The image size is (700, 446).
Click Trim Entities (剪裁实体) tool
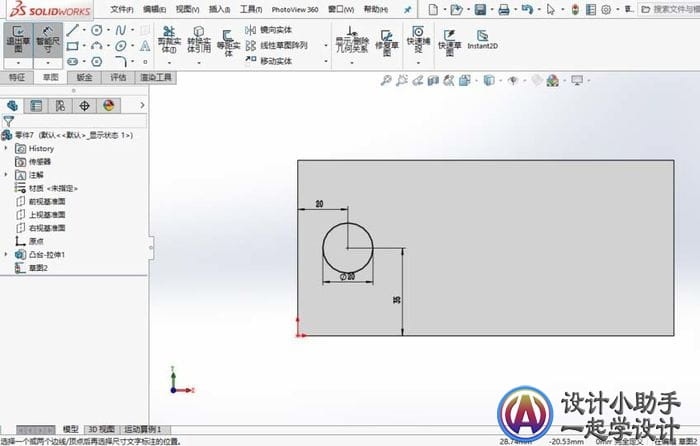click(169, 40)
